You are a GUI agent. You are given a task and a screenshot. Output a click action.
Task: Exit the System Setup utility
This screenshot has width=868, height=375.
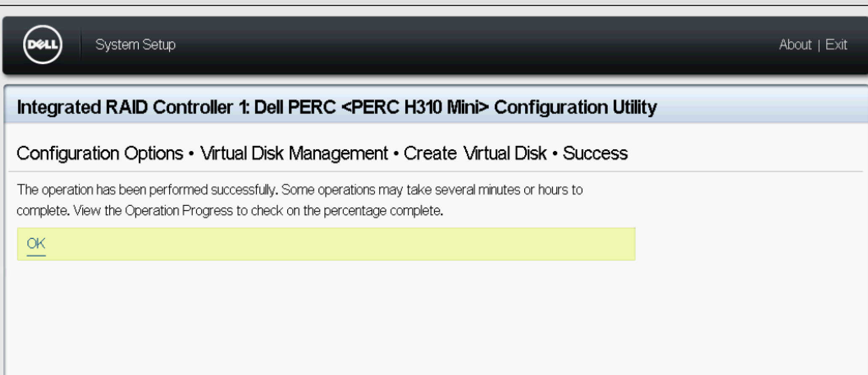point(836,45)
